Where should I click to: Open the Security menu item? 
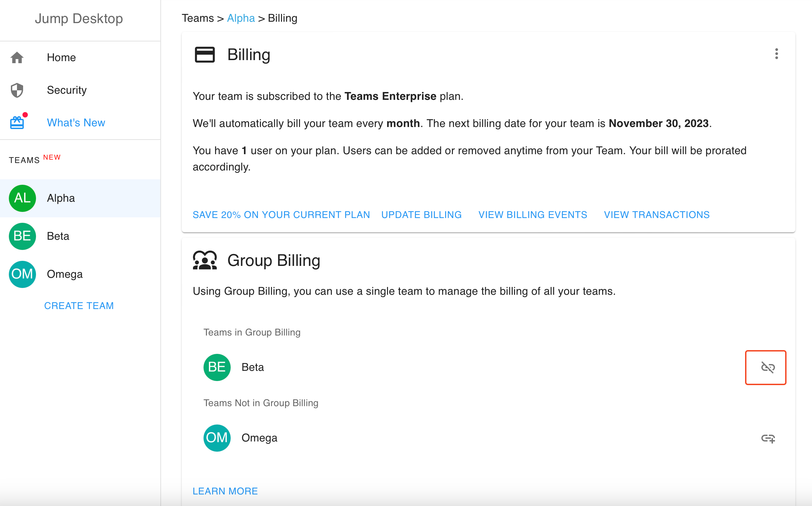point(80,90)
